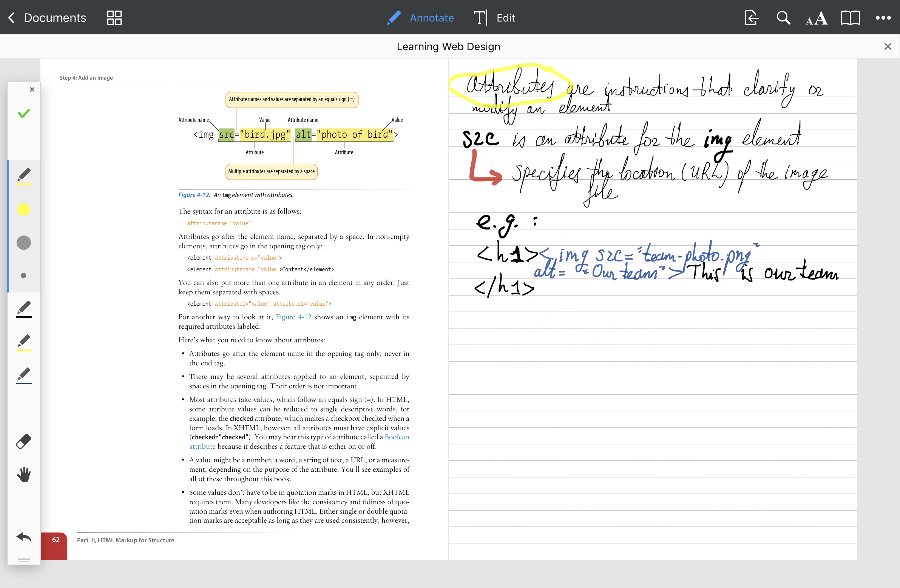Select the highlighter tool
This screenshot has width=900, height=588.
click(23, 340)
